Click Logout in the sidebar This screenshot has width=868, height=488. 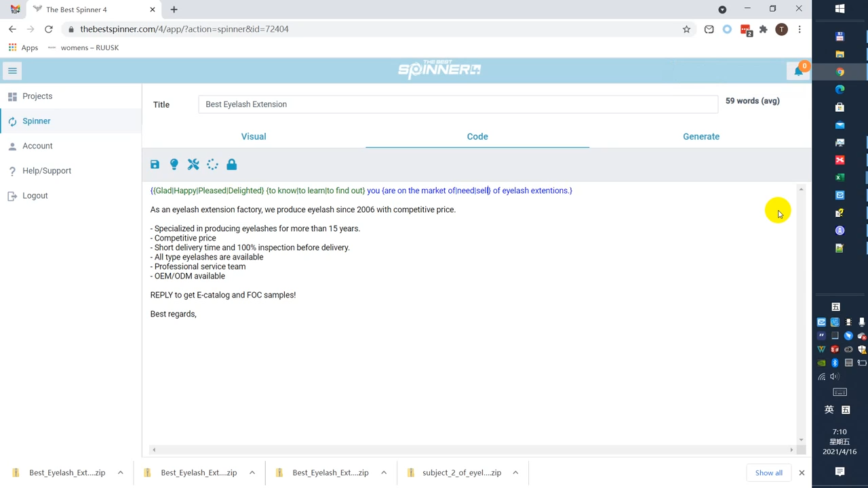tap(35, 196)
